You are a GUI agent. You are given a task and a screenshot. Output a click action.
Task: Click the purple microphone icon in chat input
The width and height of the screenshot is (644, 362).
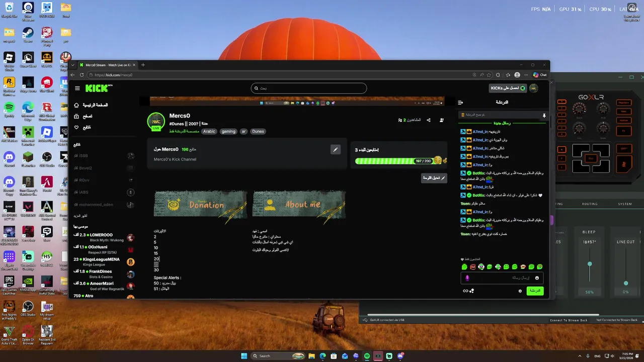click(x=467, y=278)
